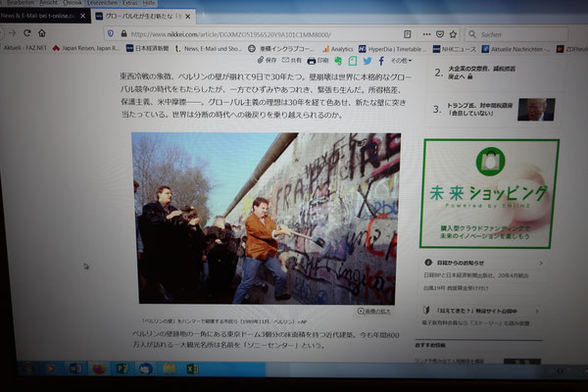Open the 特設サイト公開中 link
The width and height of the screenshot is (588, 392).
click(x=476, y=311)
